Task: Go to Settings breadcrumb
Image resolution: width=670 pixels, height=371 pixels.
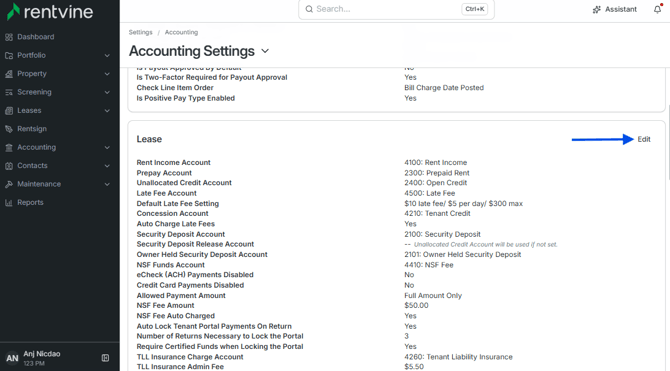Action: click(141, 32)
